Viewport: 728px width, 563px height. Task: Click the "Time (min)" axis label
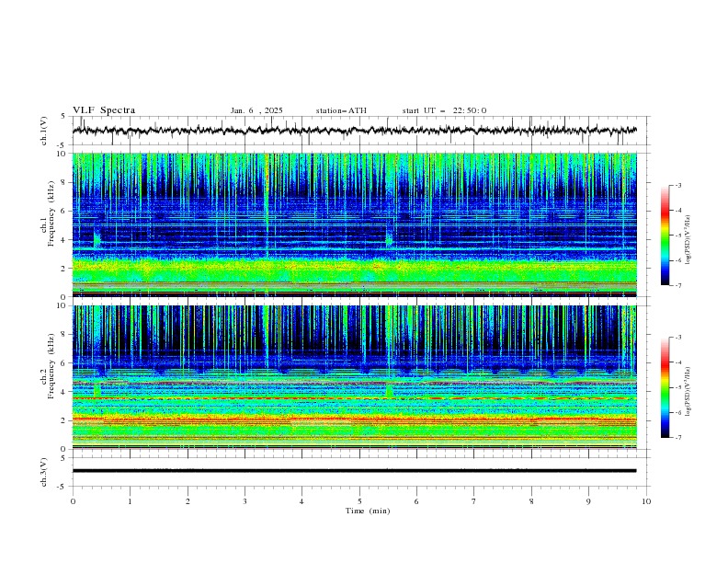click(368, 511)
